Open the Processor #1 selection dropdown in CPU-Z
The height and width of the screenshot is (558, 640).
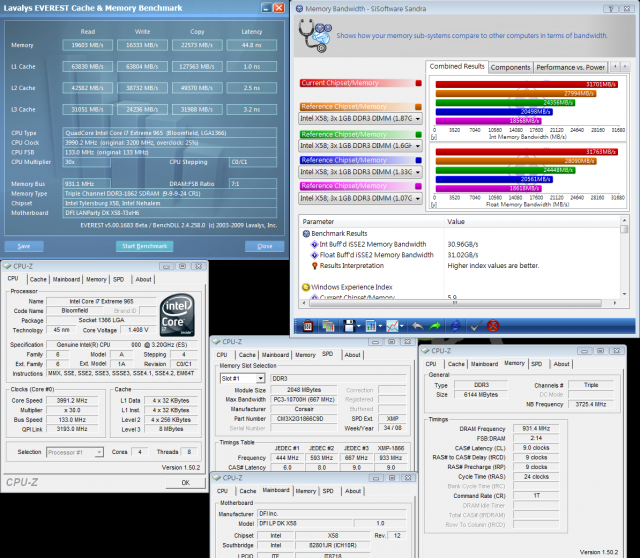point(75,452)
